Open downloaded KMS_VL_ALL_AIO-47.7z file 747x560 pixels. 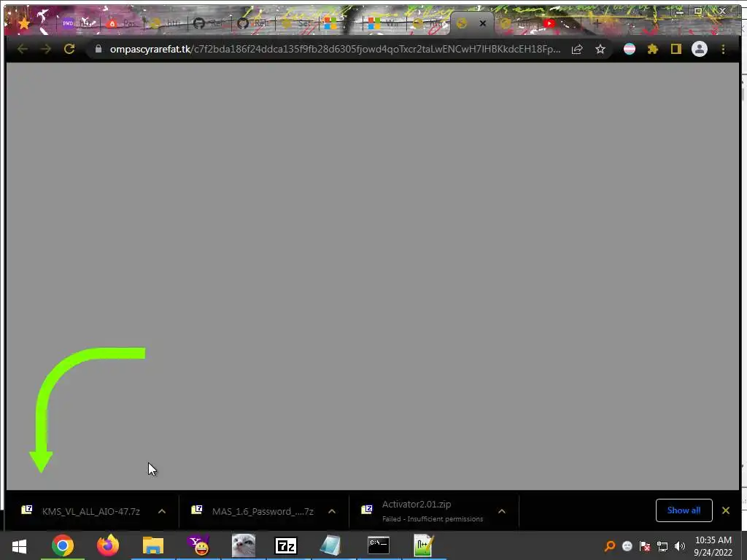[x=81, y=511]
